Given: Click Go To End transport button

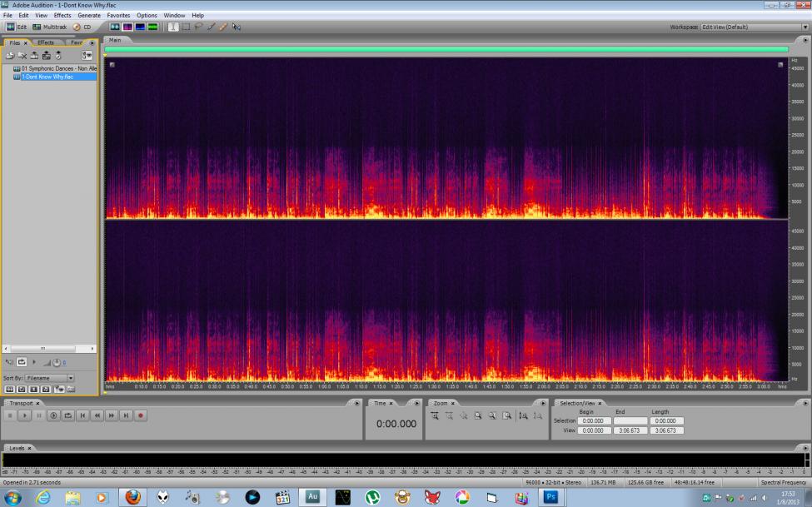Looking at the screenshot, I should 126,415.
